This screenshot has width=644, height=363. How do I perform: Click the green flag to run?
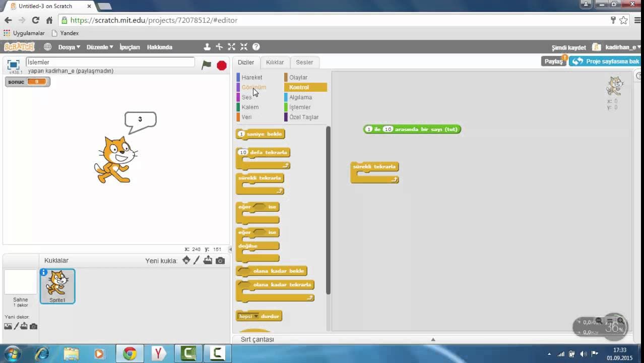[x=207, y=65]
